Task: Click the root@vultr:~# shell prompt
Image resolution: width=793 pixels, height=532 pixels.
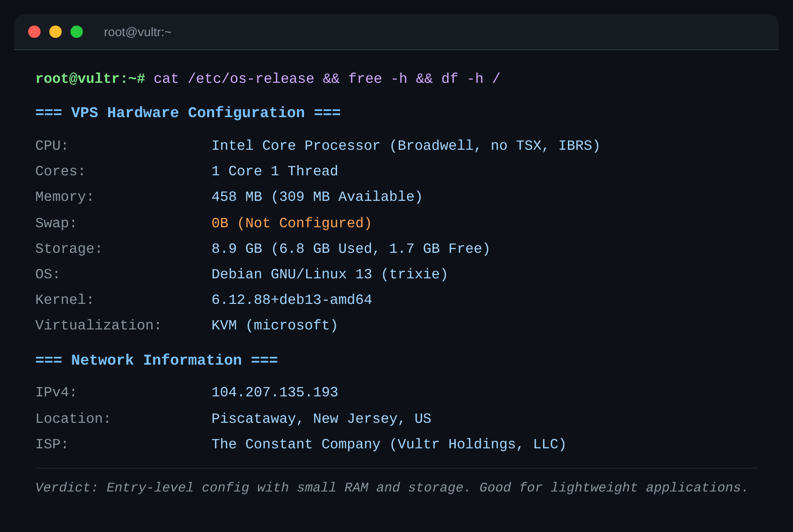Action: click(x=90, y=78)
